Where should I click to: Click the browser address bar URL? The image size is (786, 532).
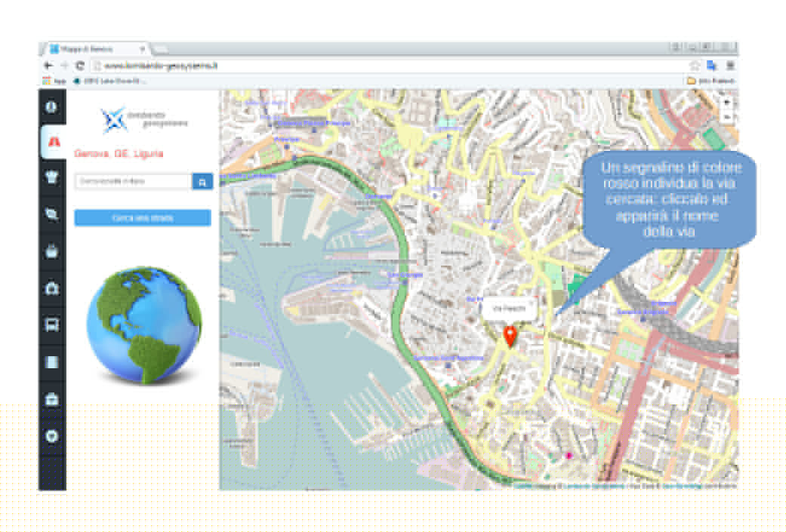point(161,66)
